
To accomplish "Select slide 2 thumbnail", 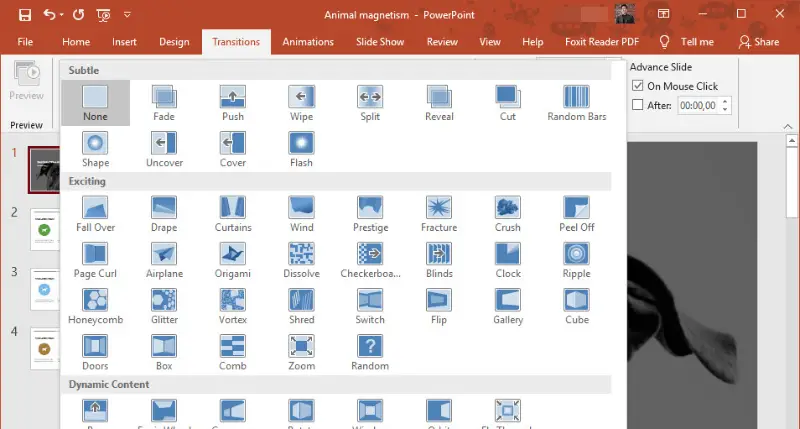I will [45, 230].
